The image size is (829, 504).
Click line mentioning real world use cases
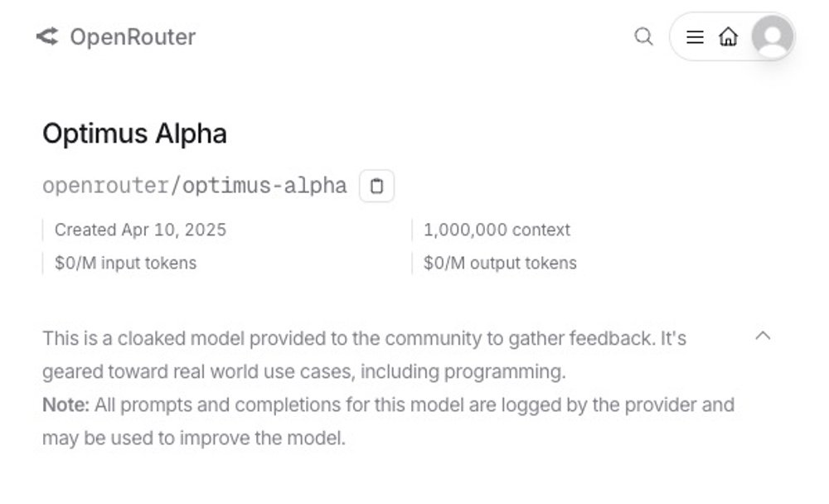point(304,372)
